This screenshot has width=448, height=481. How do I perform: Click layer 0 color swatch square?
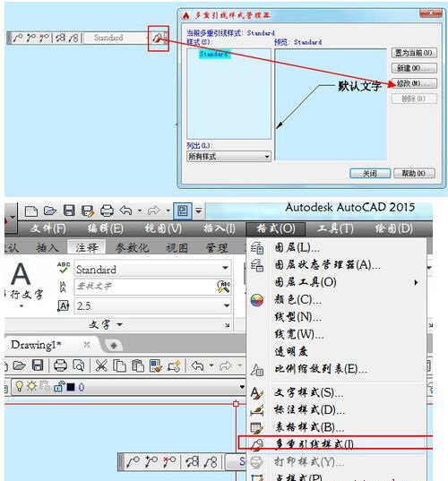coord(71,387)
